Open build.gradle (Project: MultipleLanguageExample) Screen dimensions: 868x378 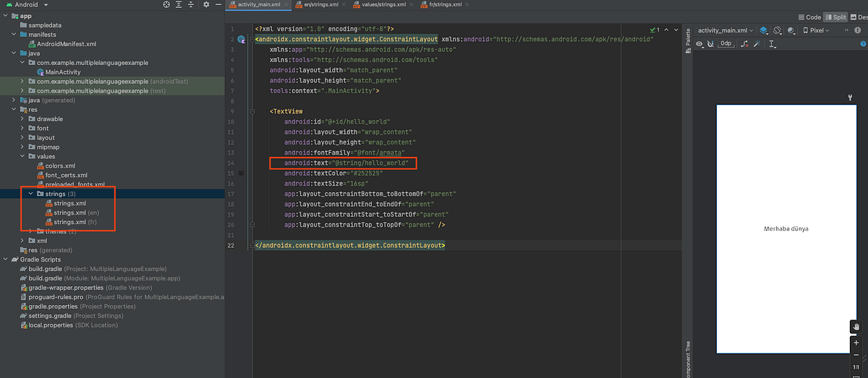click(95, 268)
